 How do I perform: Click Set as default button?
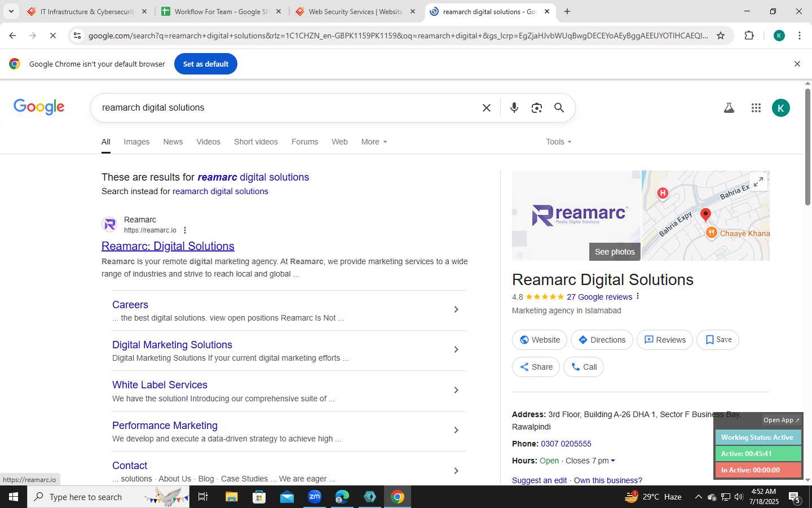(x=206, y=64)
